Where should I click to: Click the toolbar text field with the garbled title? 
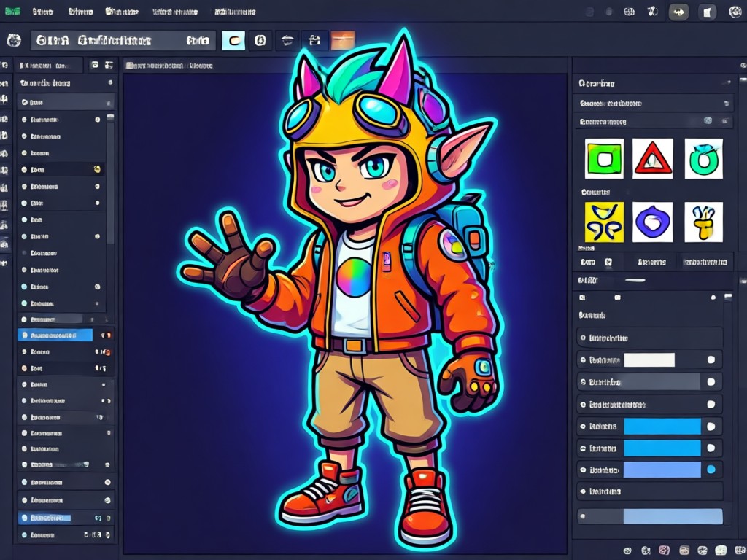click(x=123, y=41)
